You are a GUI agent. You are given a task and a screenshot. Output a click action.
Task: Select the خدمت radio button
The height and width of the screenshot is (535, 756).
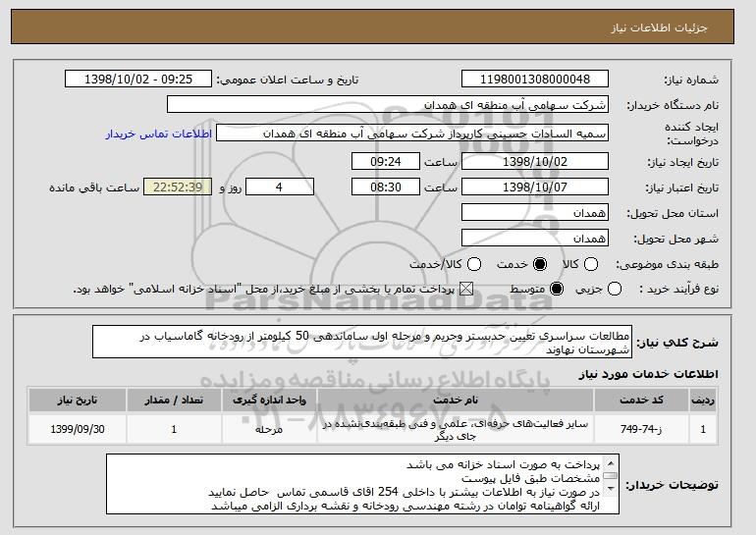[540, 264]
